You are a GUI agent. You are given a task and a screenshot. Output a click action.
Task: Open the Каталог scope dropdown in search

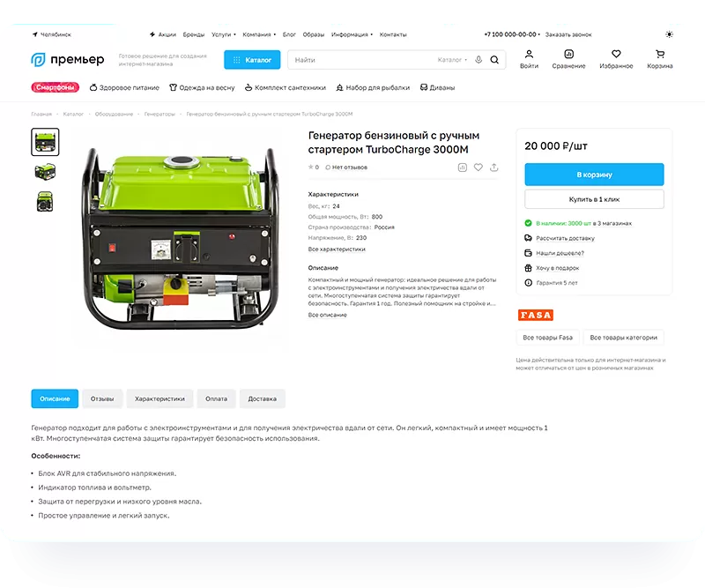[x=452, y=60]
